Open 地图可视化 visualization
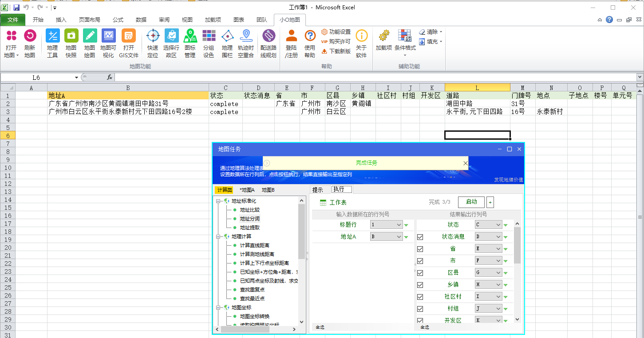 (x=108, y=44)
